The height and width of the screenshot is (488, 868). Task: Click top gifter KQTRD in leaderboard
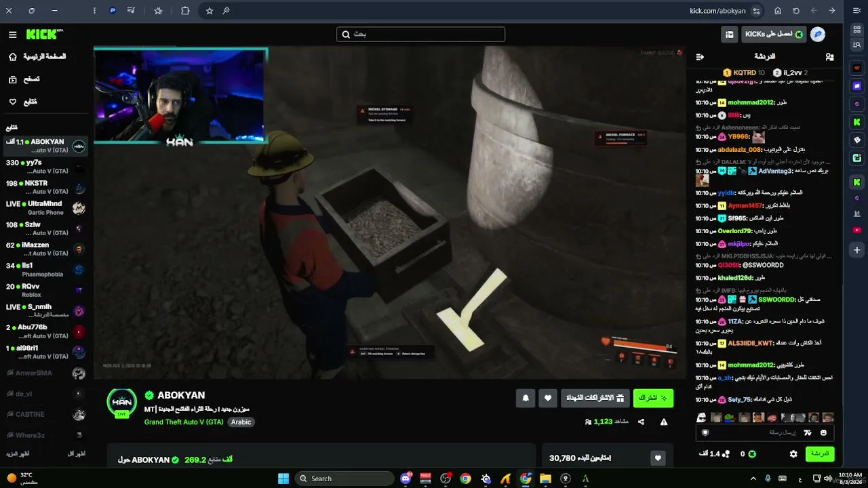744,73
